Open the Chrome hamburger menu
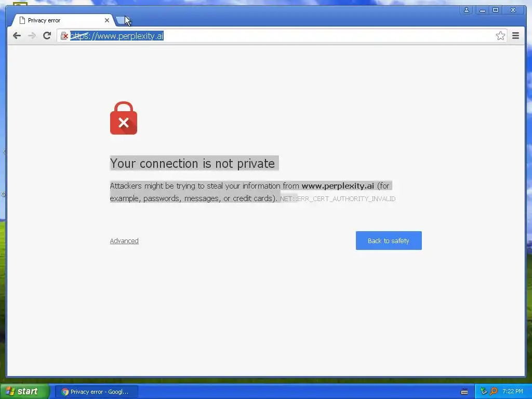The width and height of the screenshot is (532, 399). 515,36
